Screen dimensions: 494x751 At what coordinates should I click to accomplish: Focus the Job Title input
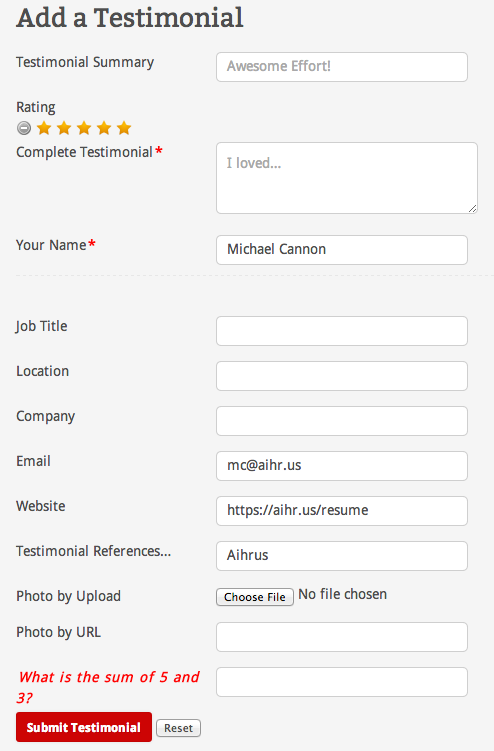[x=342, y=330]
